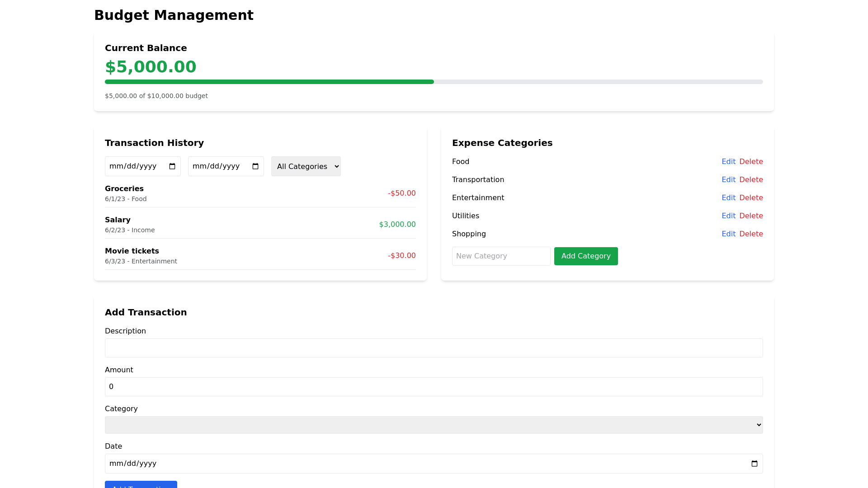Click into the Description input field

tap(434, 348)
